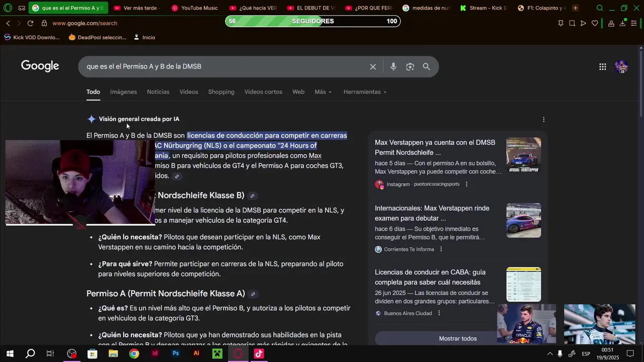Search by image with Lens icon
The height and width of the screenshot is (362, 644).
tap(410, 67)
